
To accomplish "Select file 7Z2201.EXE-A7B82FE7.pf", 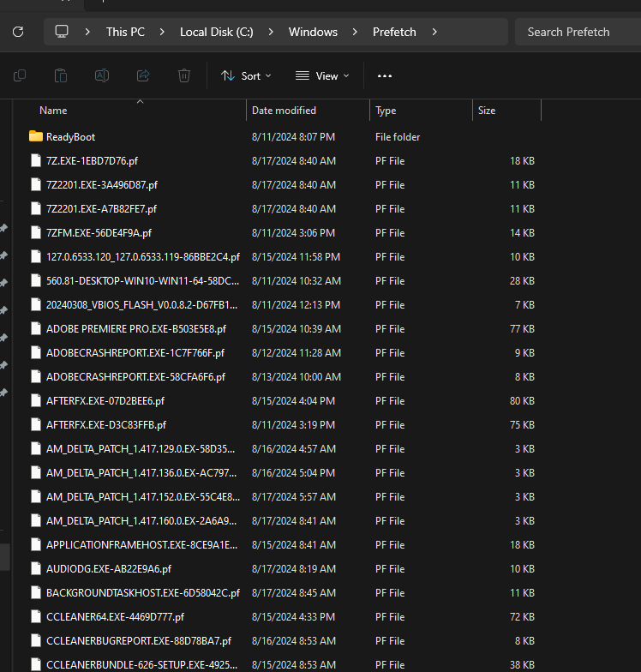I will pyautogui.click(x=101, y=209).
